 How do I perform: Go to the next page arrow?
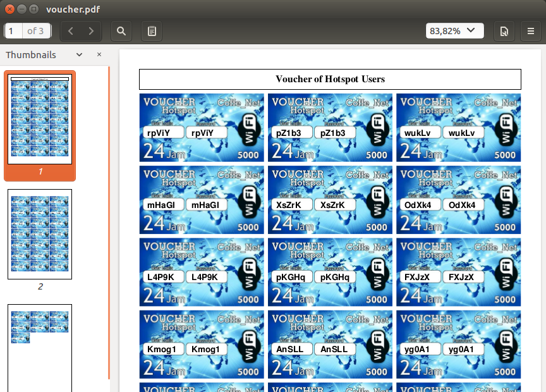click(x=91, y=31)
